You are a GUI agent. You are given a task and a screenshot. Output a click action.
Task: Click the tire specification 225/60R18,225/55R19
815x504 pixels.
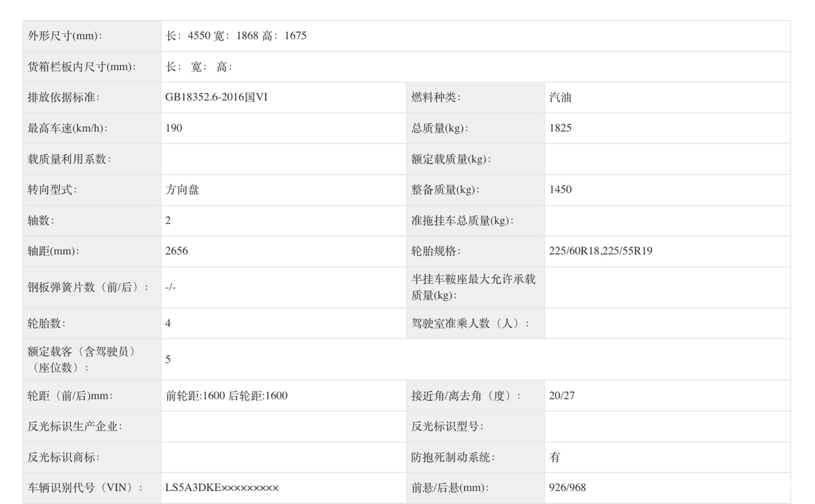click(600, 251)
